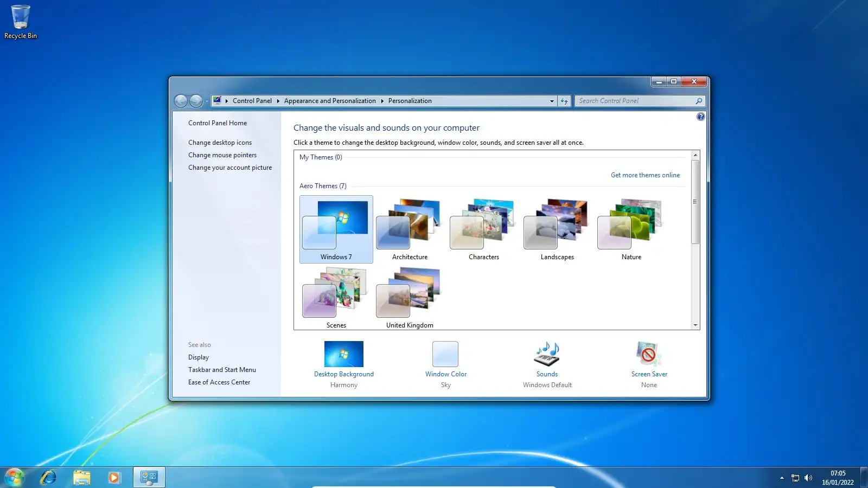Image resolution: width=868 pixels, height=488 pixels.
Task: Close the Personalization window
Action: pyautogui.click(x=694, y=82)
